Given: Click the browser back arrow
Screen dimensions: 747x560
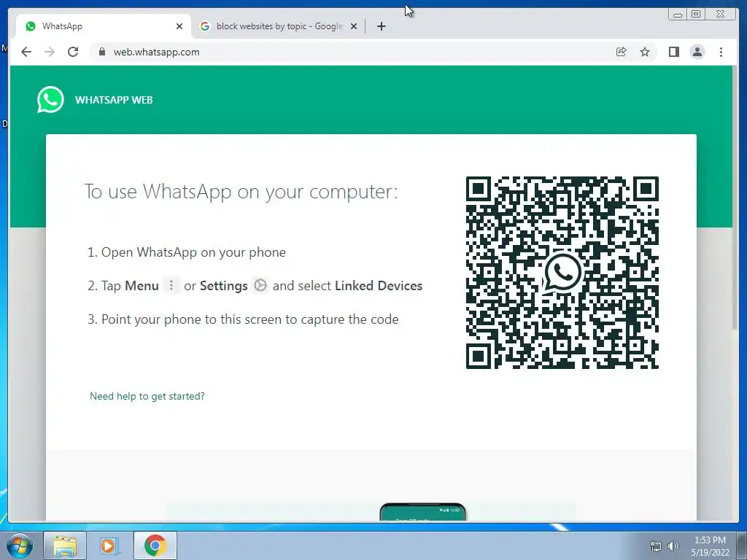Looking at the screenshot, I should point(26,52).
